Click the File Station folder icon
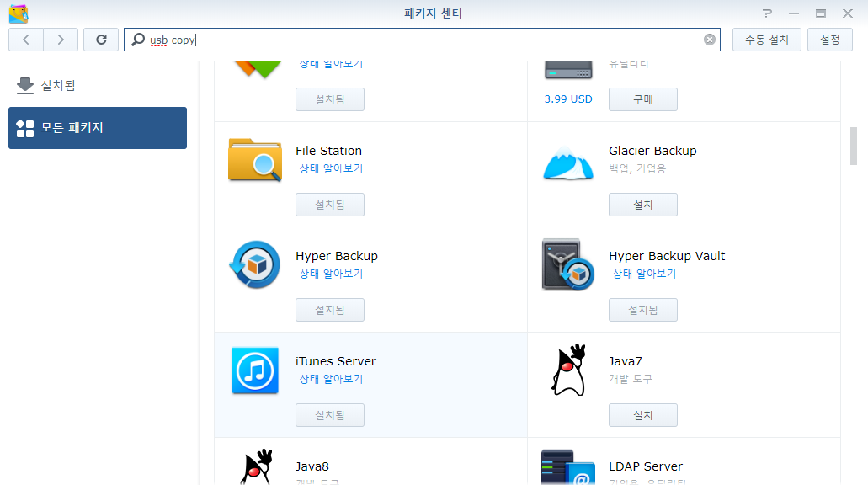 pos(254,159)
